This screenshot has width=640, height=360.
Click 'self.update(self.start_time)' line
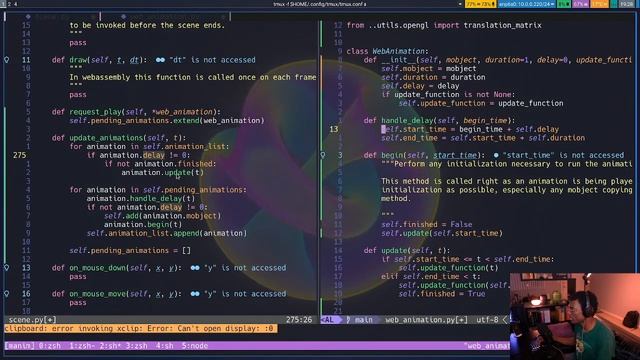coord(442,233)
